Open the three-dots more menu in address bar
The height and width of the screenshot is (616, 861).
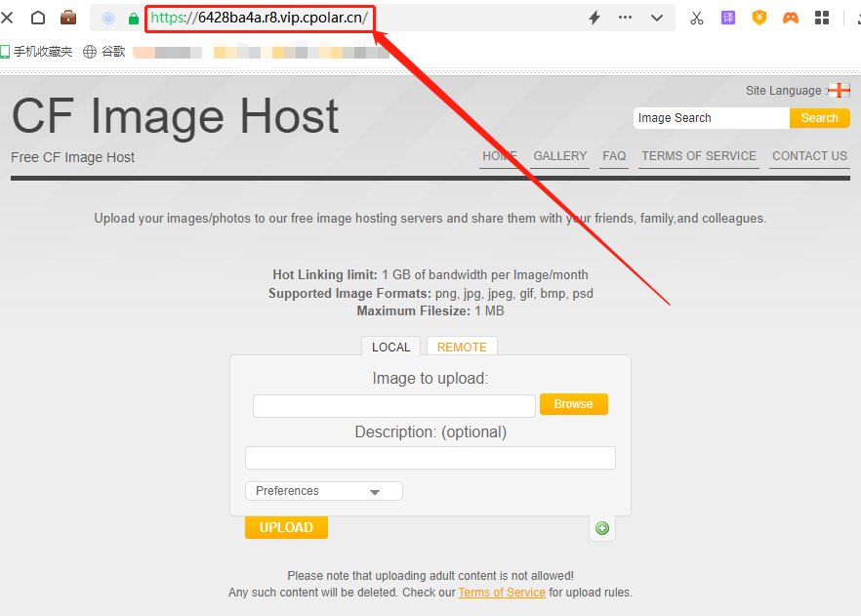coord(626,18)
